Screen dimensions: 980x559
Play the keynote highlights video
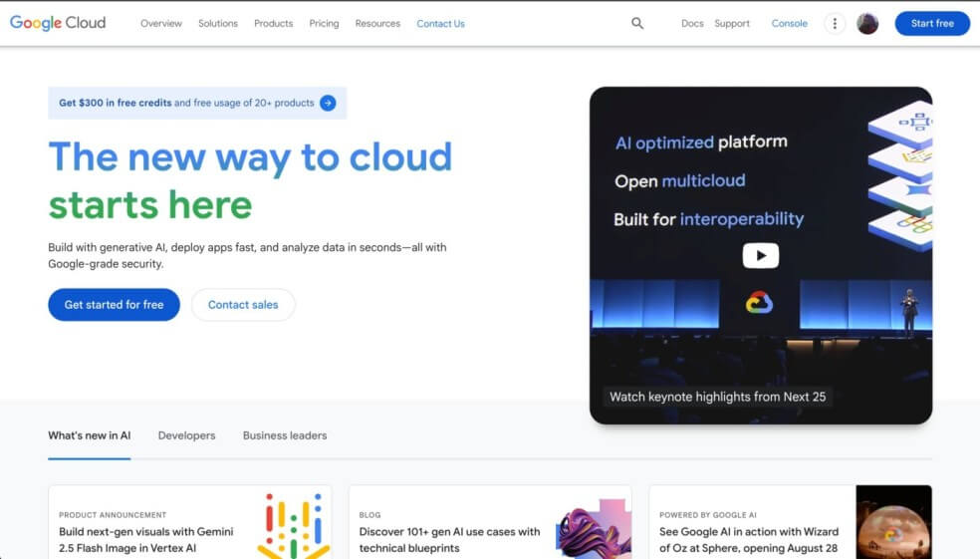[x=760, y=256]
